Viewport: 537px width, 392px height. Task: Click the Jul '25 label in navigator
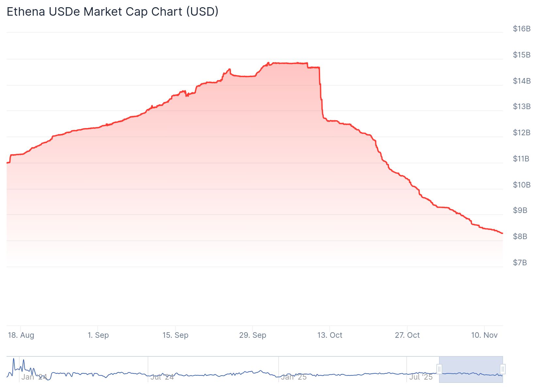click(x=421, y=377)
